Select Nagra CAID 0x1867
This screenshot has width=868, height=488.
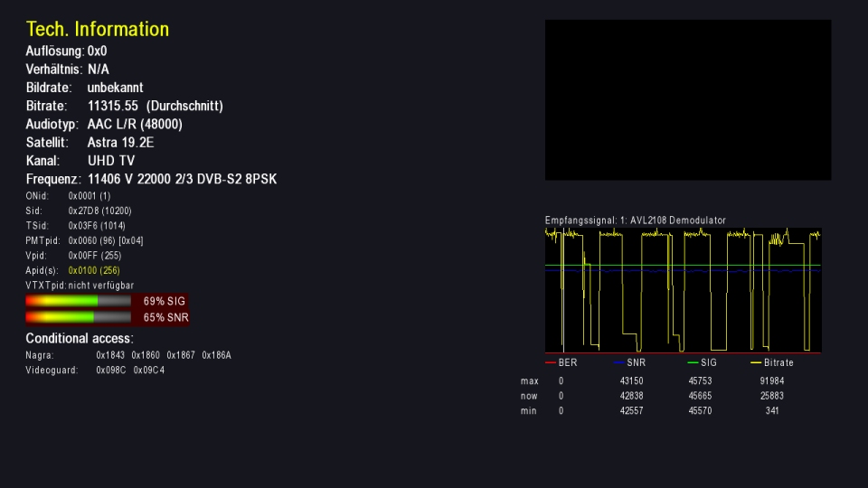click(x=181, y=355)
